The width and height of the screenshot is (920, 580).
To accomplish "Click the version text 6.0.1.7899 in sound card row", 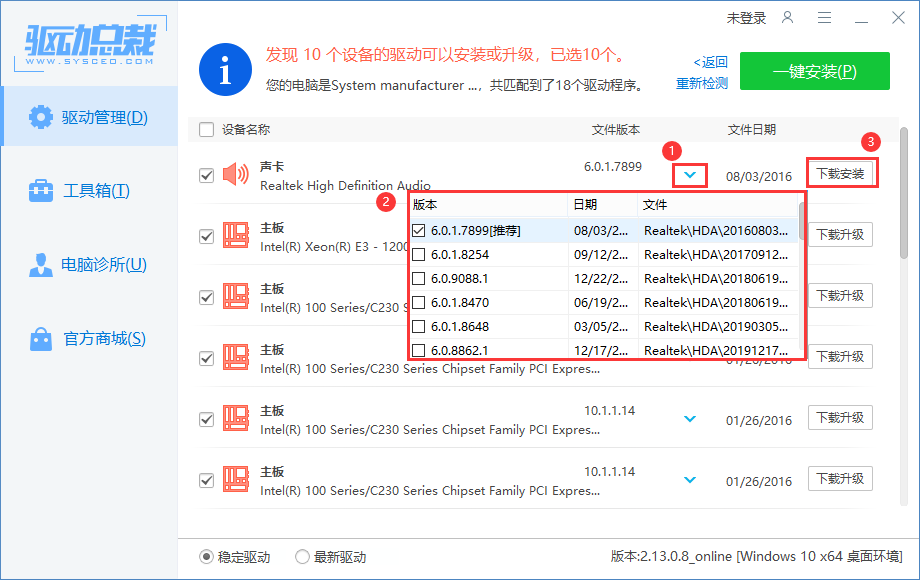I will click(x=613, y=167).
